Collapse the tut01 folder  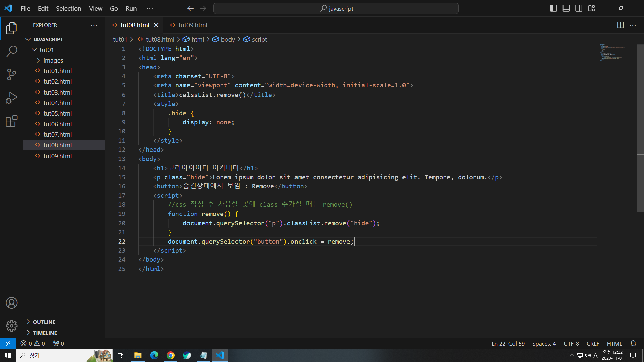click(x=46, y=50)
